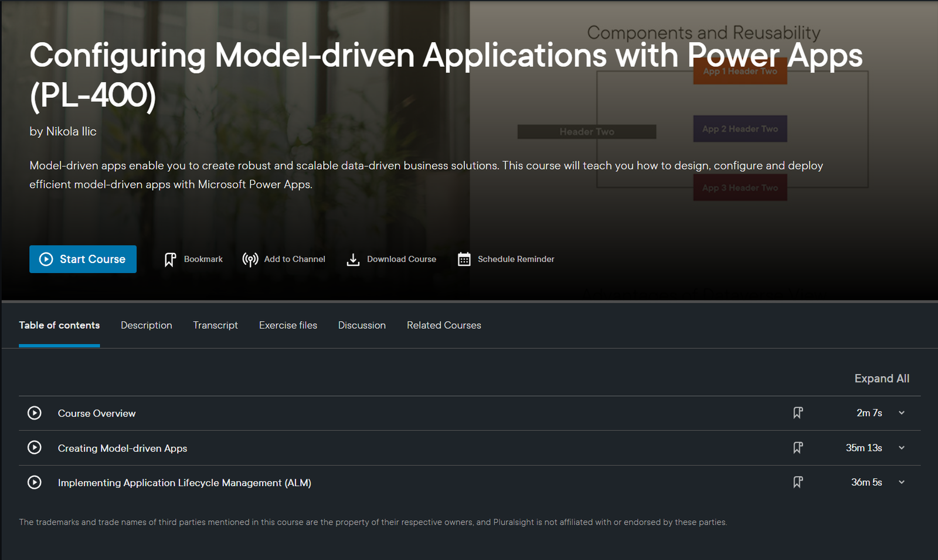
Task: Bookmark the Creating Model-driven Apps module
Action: coord(798,448)
